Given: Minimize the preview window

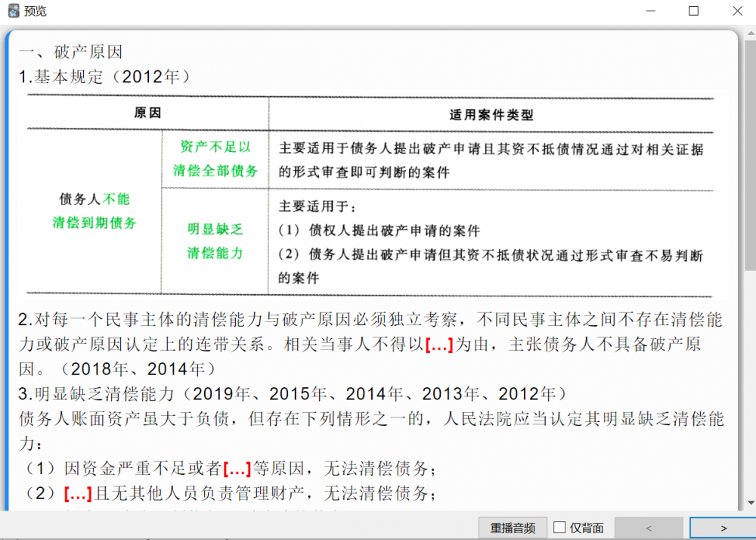Looking at the screenshot, I should pos(650,11).
